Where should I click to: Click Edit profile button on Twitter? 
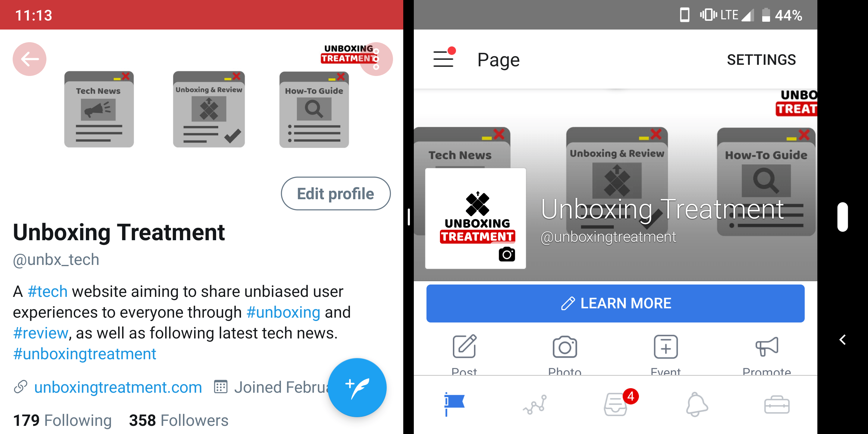pyautogui.click(x=334, y=194)
